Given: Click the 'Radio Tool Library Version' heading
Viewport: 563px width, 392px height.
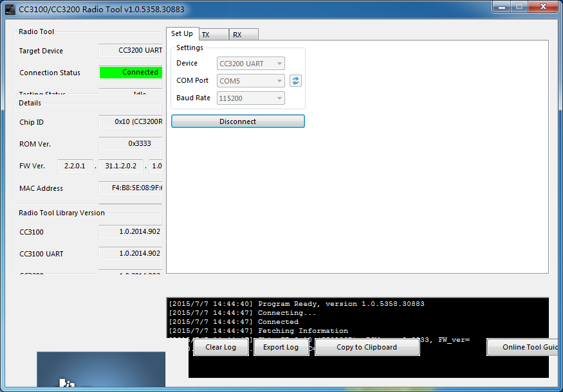Looking at the screenshot, I should (x=62, y=213).
